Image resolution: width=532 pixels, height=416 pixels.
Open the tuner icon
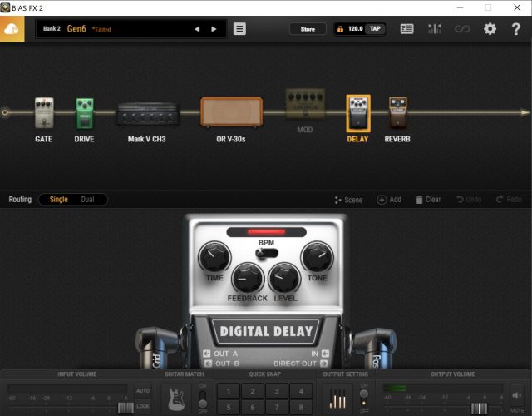(x=406, y=29)
